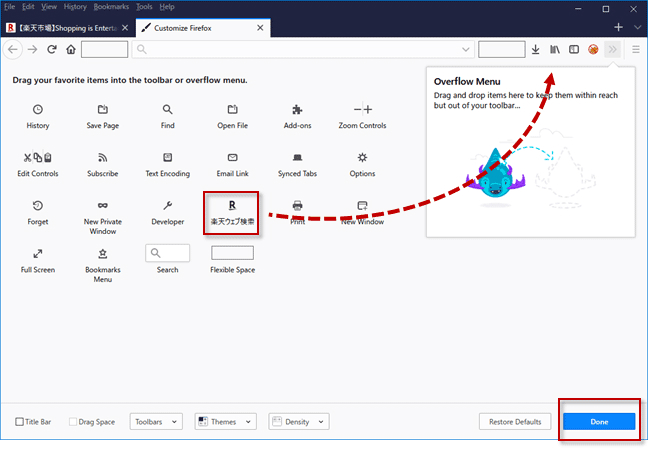650x450 pixels.
Task: Open the Edit menu
Action: click(x=28, y=7)
